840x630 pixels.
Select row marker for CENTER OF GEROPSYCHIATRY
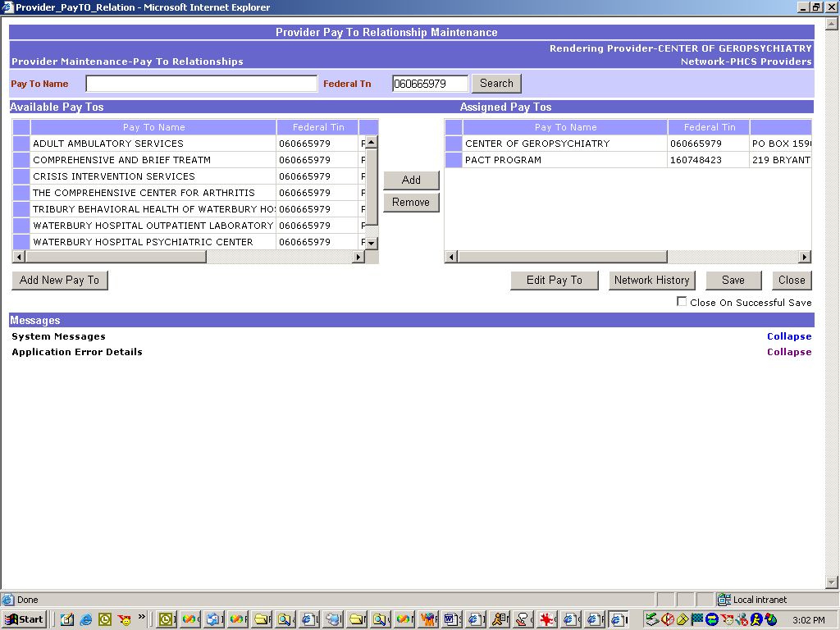454,144
